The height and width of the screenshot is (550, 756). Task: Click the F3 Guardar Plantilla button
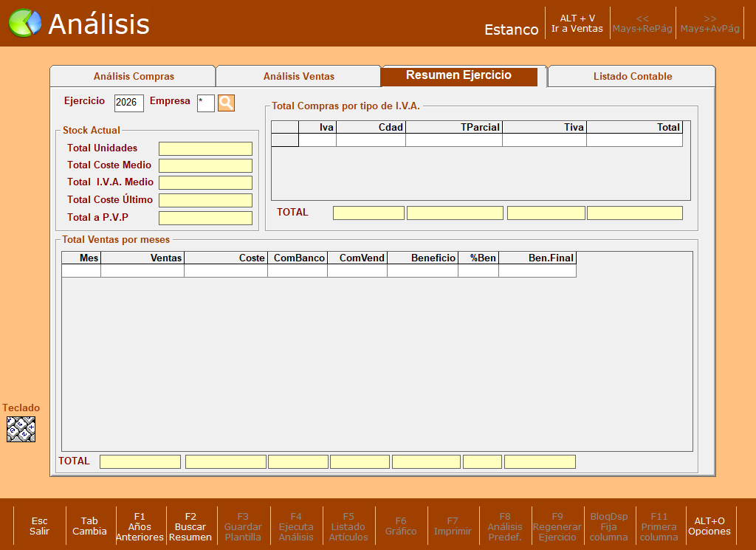243,526
